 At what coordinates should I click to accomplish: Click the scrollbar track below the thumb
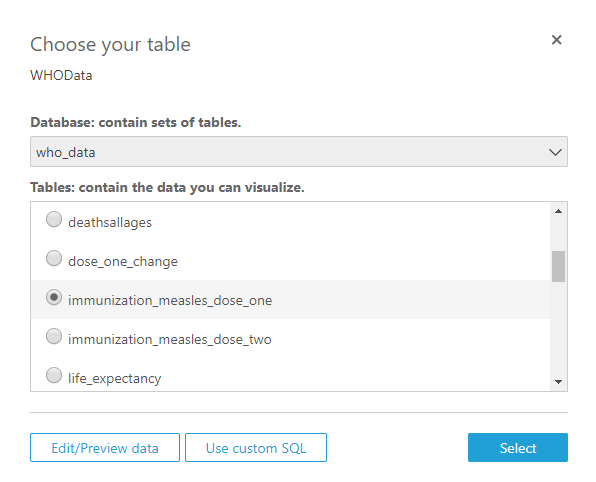[x=558, y=329]
